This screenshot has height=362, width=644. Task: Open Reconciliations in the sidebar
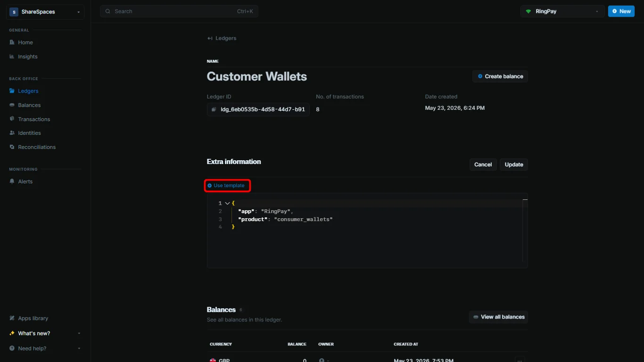coord(37,147)
